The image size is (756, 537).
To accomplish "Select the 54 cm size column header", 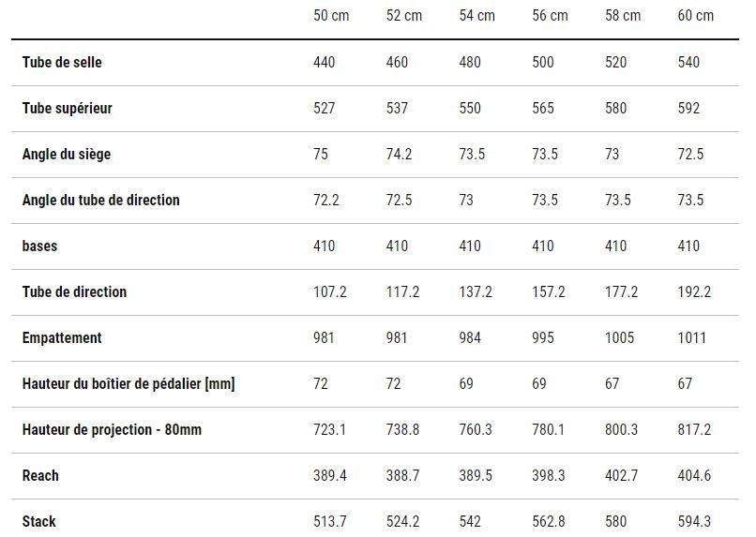I will coord(476,16).
